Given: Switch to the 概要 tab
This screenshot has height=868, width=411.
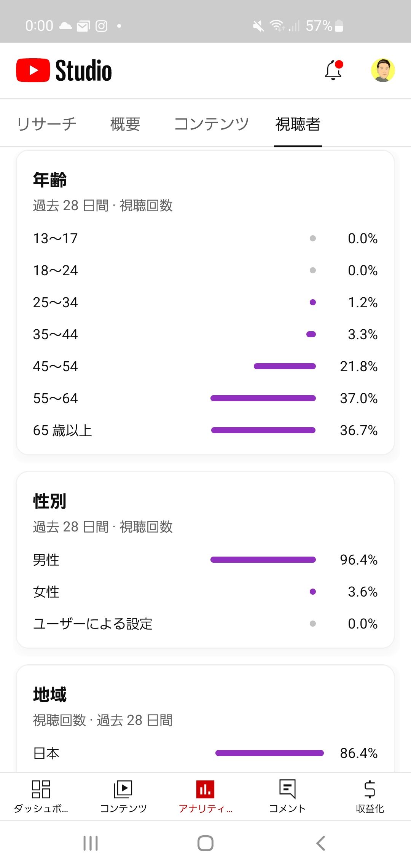Looking at the screenshot, I should point(125,124).
